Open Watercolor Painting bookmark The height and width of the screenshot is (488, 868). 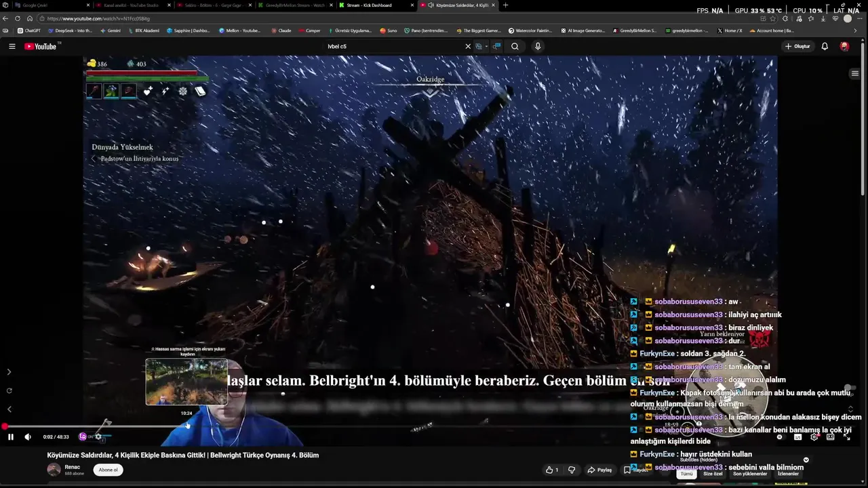pos(530,30)
